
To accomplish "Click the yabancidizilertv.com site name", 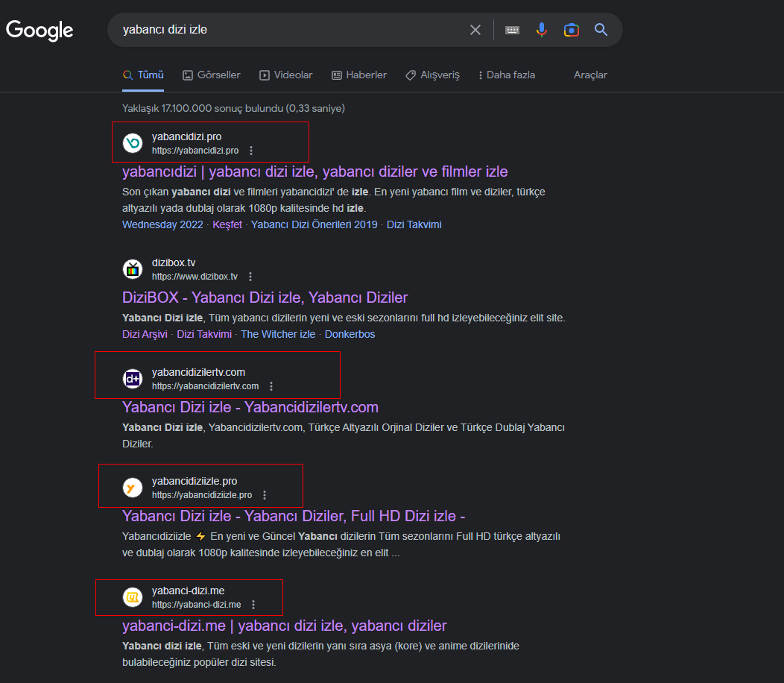I will [198, 372].
